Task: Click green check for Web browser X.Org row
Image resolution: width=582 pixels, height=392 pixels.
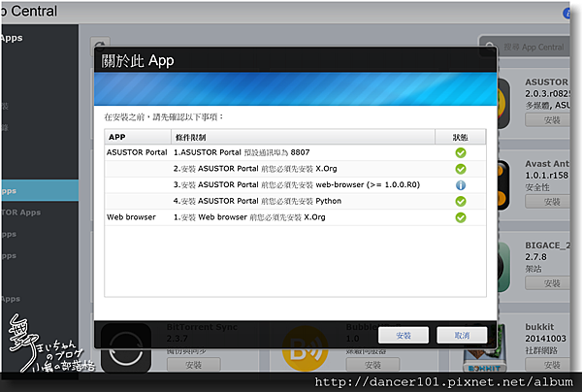Action: pos(461,217)
